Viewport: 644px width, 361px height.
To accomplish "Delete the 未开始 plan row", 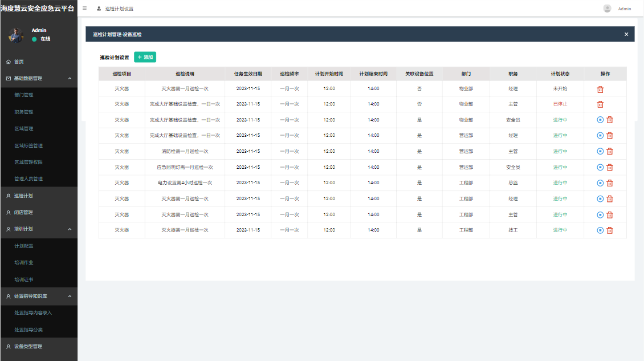I will click(x=600, y=90).
